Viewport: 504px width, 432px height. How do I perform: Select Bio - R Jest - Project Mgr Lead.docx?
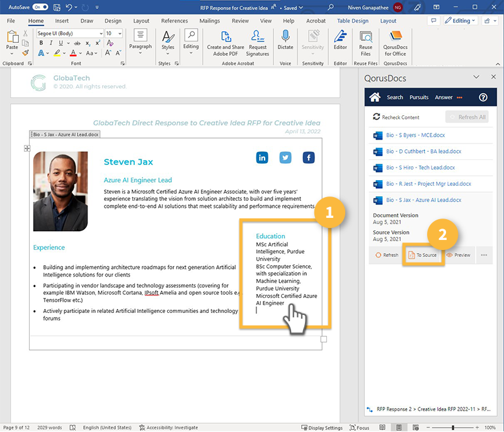(x=428, y=184)
